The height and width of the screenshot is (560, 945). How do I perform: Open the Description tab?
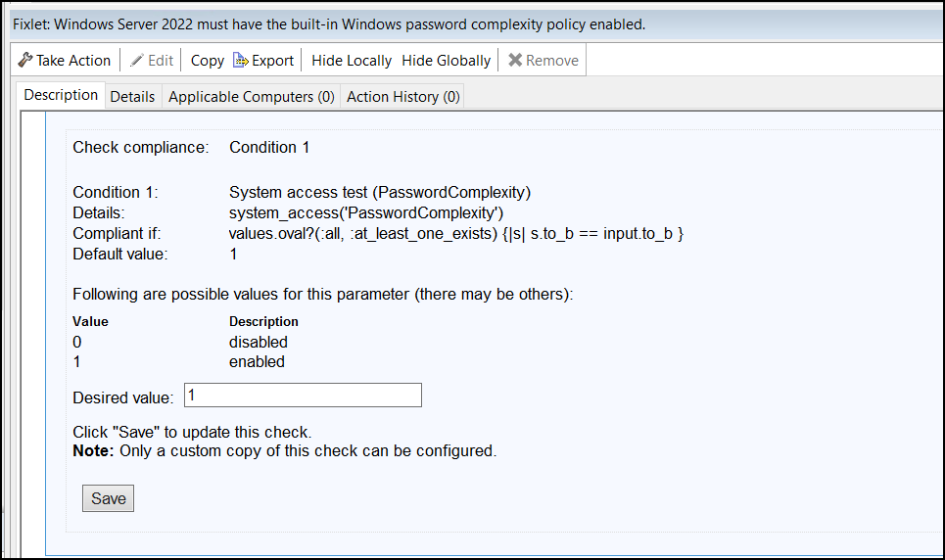(x=61, y=95)
